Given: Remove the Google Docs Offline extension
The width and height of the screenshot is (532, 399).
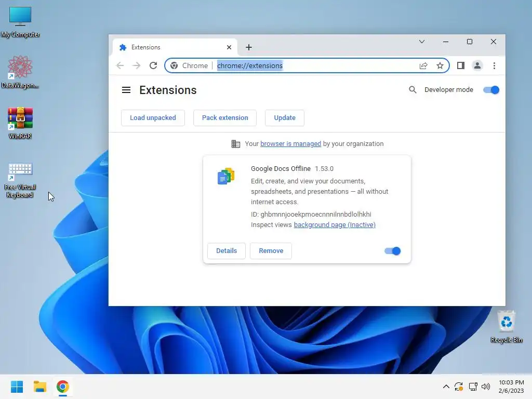Looking at the screenshot, I should 271,251.
